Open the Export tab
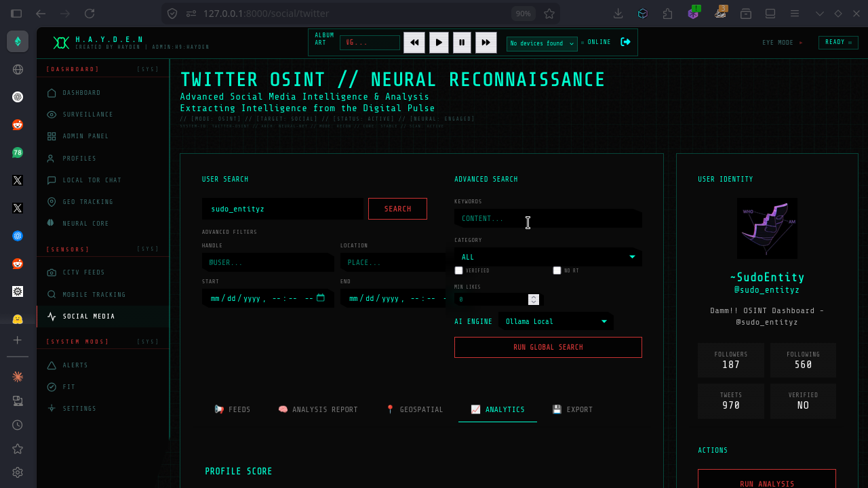Viewport: 868px width, 488px height. tap(572, 409)
